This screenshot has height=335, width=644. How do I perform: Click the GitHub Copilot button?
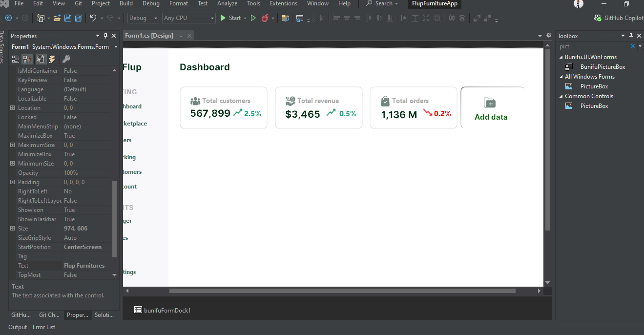point(619,18)
